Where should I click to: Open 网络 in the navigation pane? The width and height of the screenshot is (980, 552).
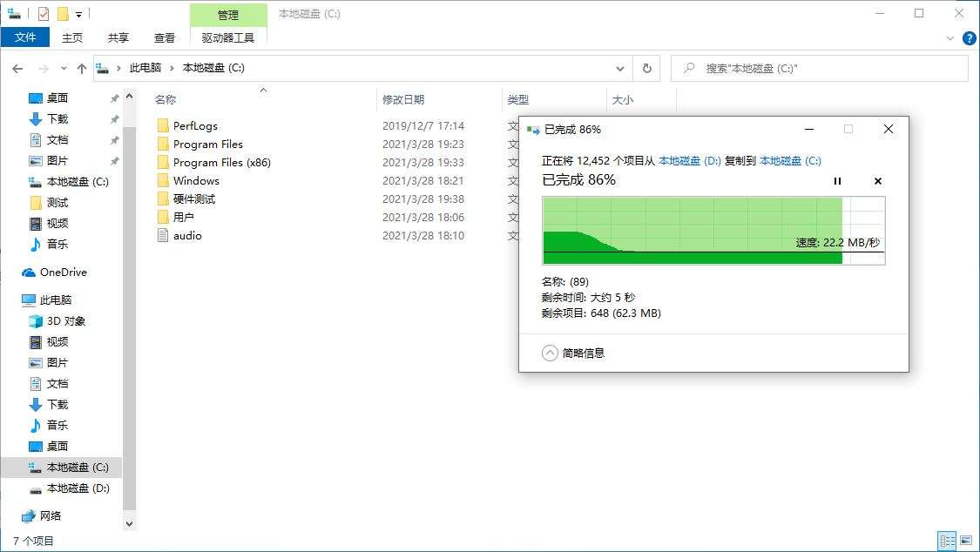(50, 515)
